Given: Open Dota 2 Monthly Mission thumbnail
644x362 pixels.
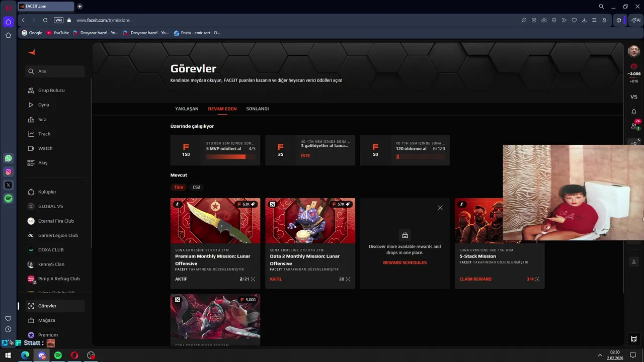Looking at the screenshot, I should pyautogui.click(x=310, y=221).
